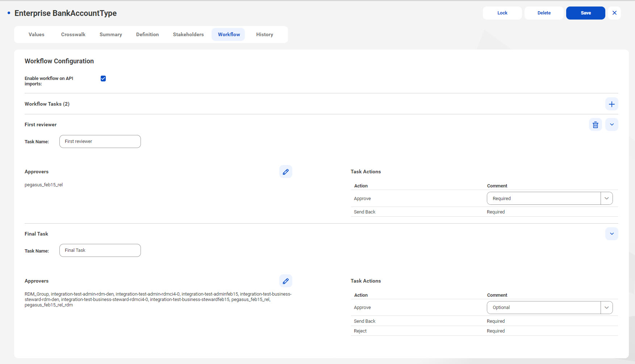Delete the First reviewer task with trash icon
This screenshot has height=364, width=635.
point(595,125)
